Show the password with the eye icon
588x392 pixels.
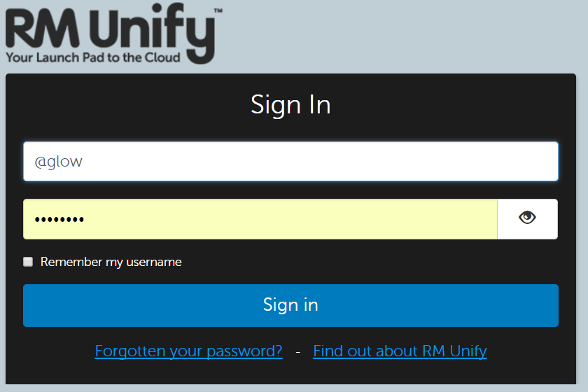527,217
